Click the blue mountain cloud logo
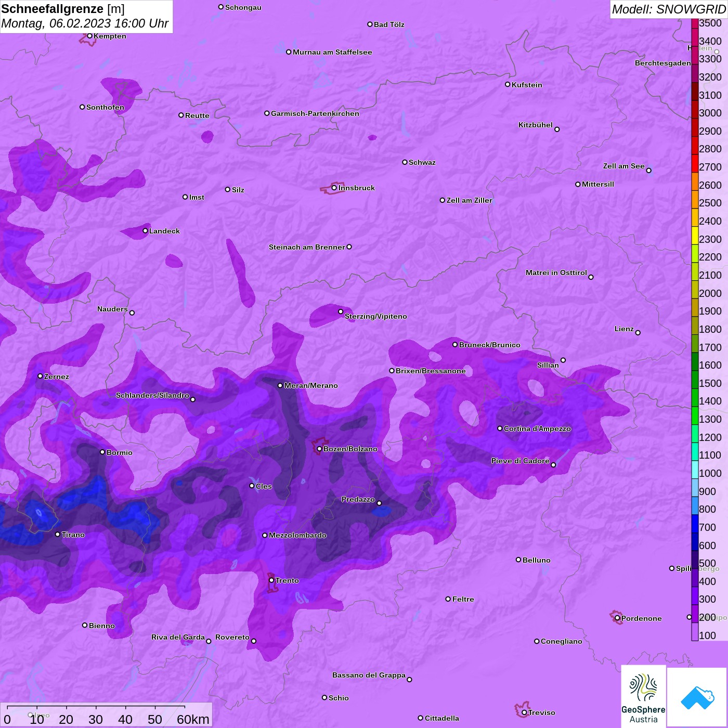The height and width of the screenshot is (728, 728). [x=697, y=697]
